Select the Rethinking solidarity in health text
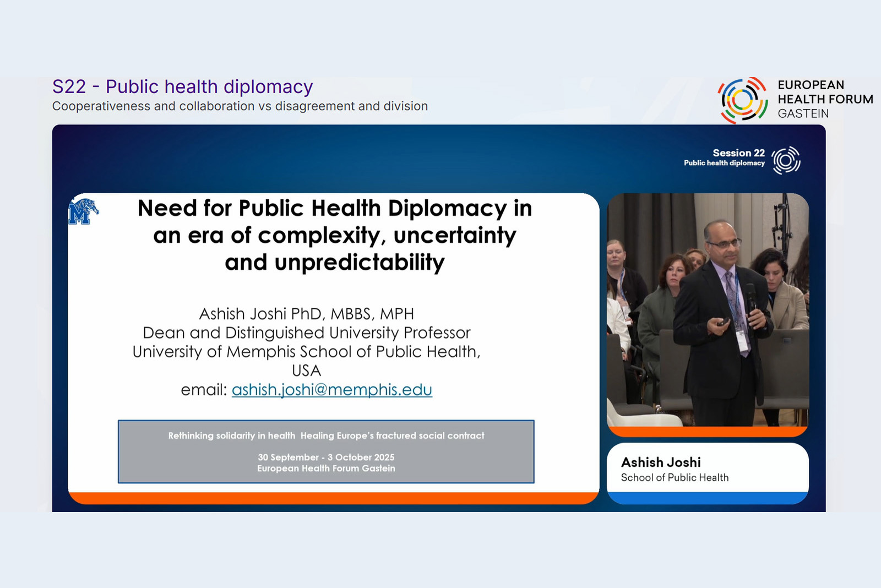The height and width of the screenshot is (588, 881). point(326,435)
